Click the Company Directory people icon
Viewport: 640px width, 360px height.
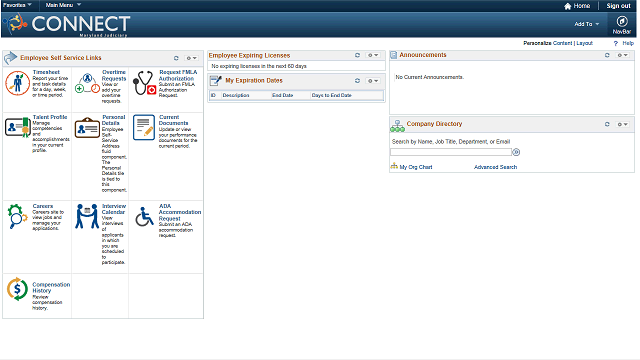click(397, 126)
